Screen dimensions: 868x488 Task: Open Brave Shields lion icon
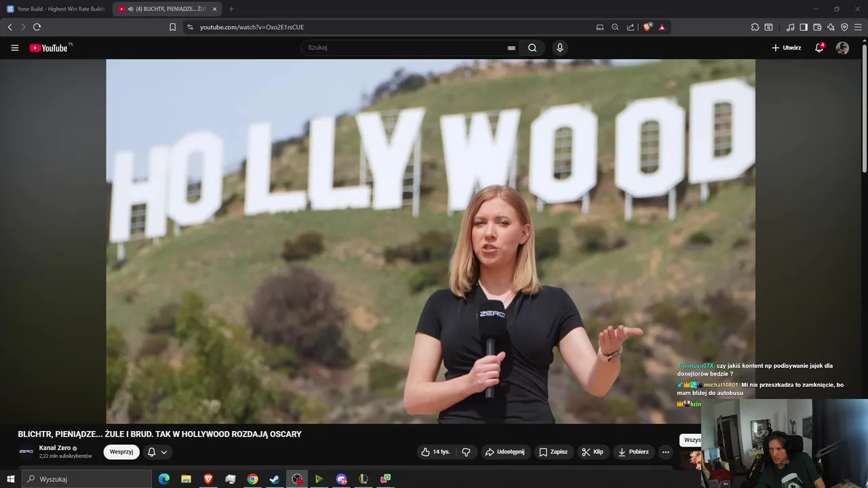[x=647, y=27]
